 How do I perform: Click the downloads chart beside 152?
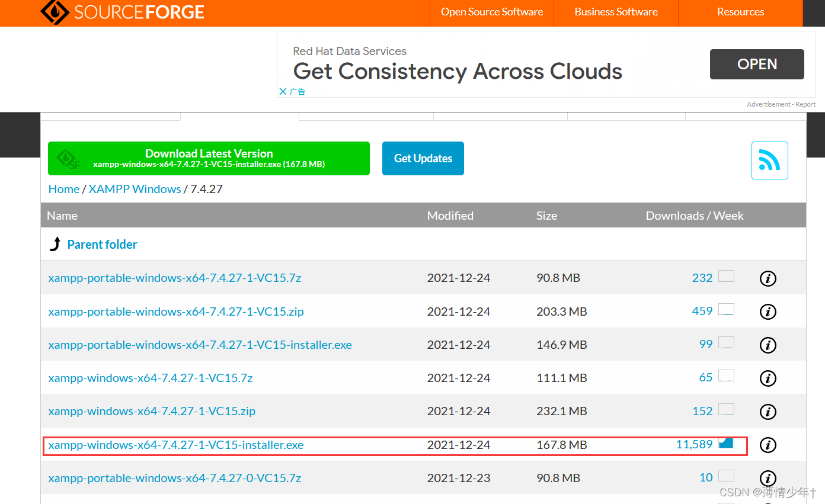click(x=726, y=409)
